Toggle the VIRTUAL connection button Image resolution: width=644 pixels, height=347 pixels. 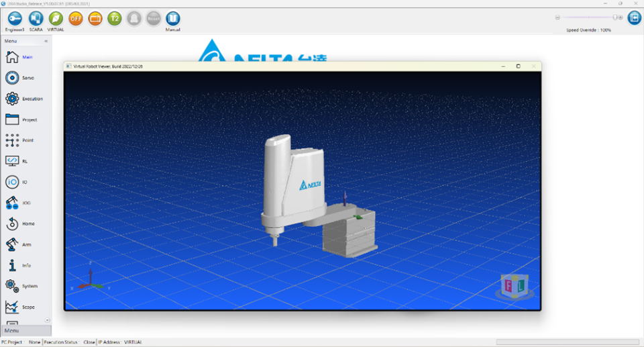56,19
